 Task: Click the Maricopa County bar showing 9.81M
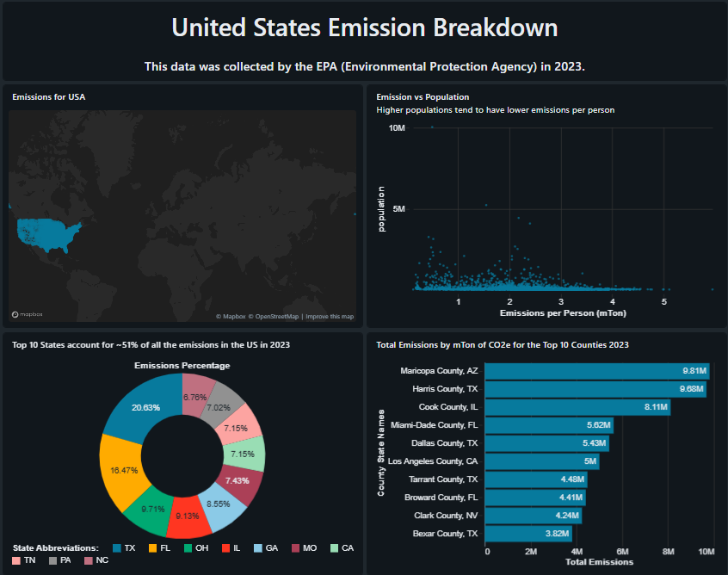point(597,371)
